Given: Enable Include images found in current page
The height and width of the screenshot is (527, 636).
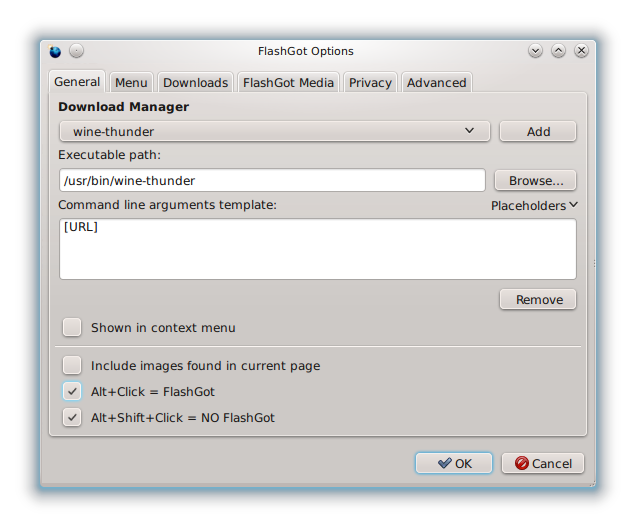Looking at the screenshot, I should click(x=72, y=366).
